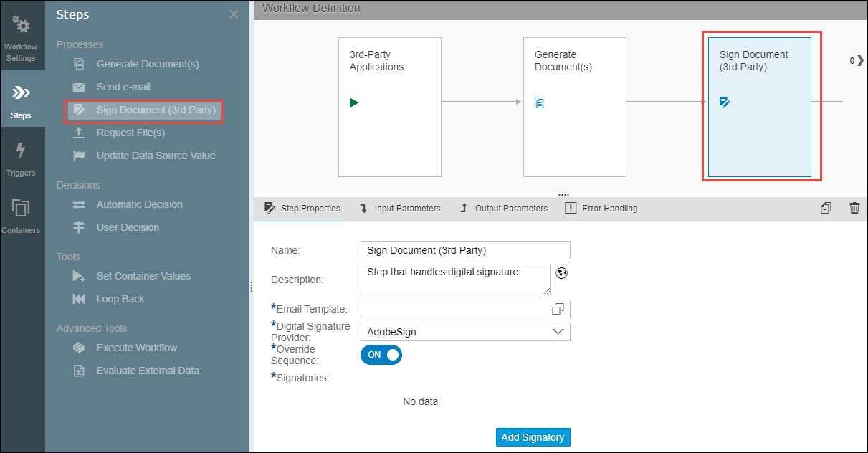Toggle the Override Sequence switch
This screenshot has height=453, width=868.
tap(381, 355)
